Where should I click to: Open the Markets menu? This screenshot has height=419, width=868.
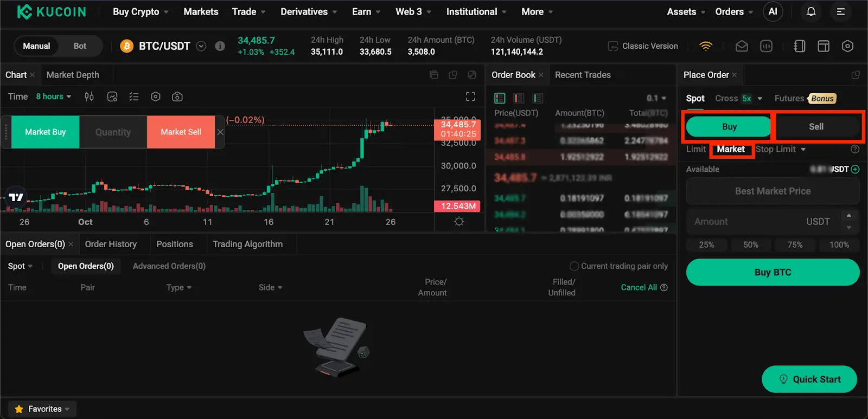point(201,11)
